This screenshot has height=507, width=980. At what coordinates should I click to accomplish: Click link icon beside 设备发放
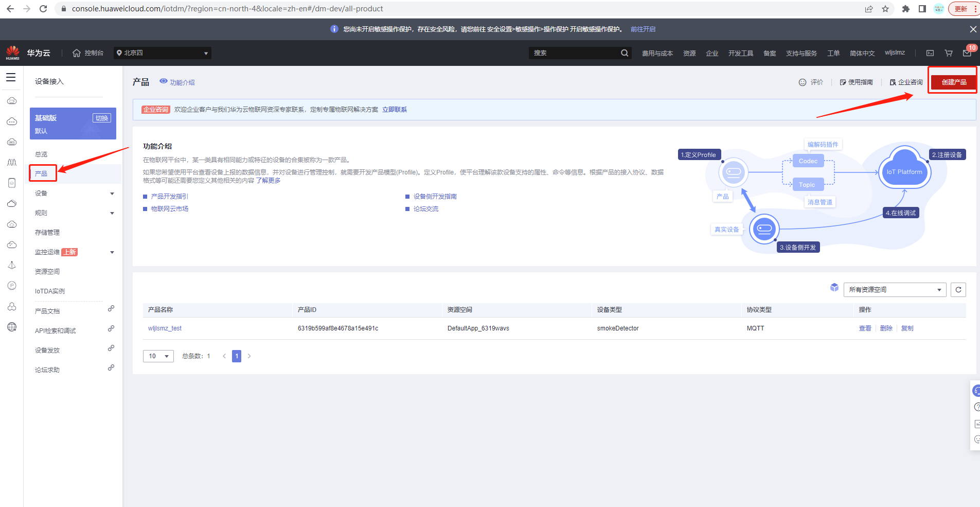point(111,348)
